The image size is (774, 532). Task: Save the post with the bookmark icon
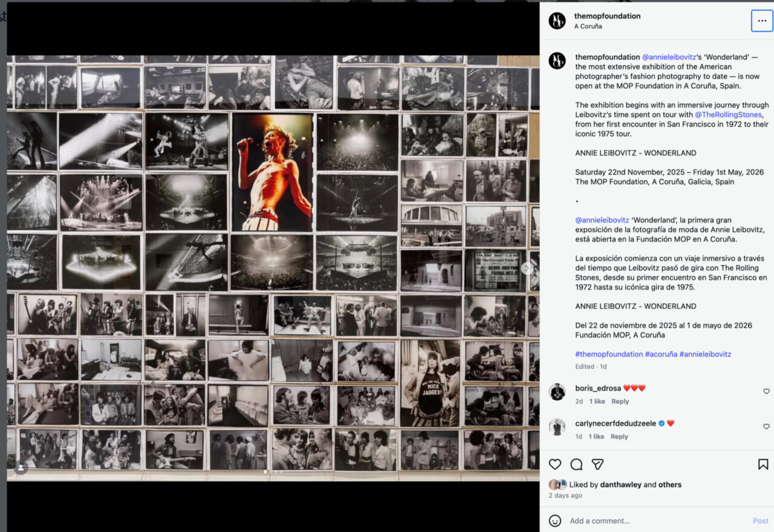(x=763, y=464)
